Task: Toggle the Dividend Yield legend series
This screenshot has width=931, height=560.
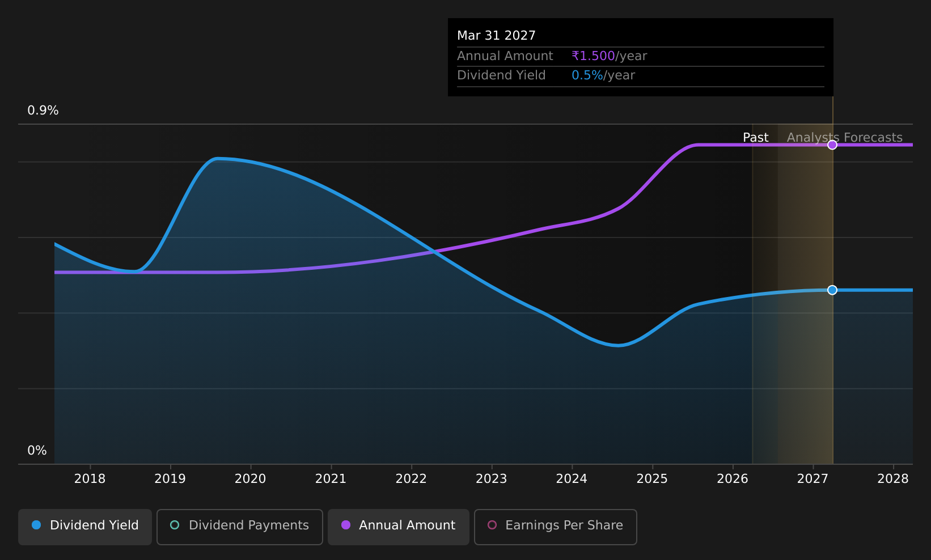Action: (x=85, y=527)
